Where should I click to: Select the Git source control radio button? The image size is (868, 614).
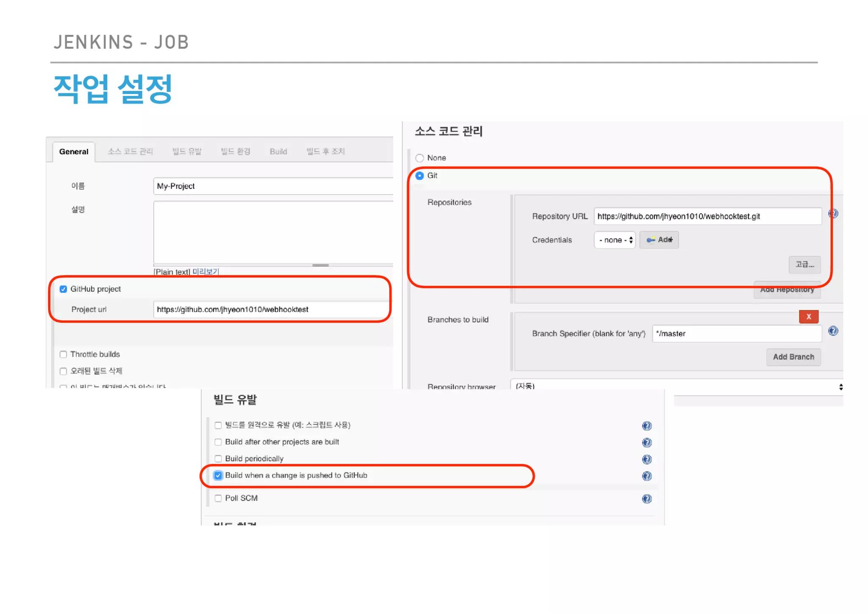click(420, 176)
